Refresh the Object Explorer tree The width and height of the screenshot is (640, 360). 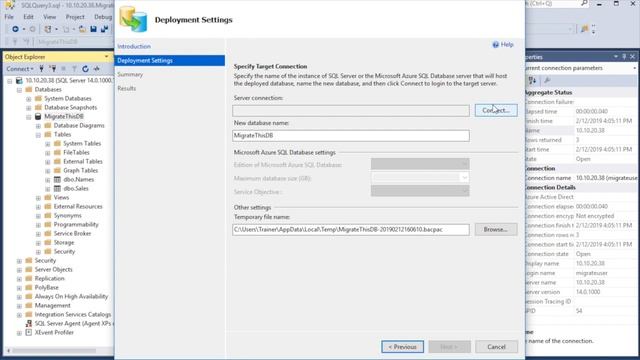point(85,69)
